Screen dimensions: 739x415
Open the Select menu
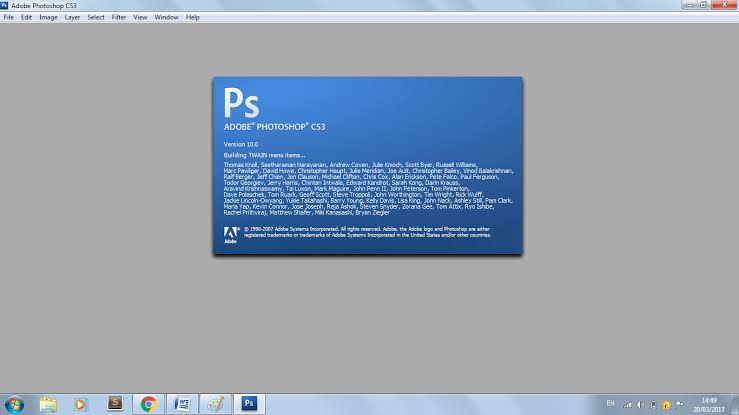click(x=96, y=17)
